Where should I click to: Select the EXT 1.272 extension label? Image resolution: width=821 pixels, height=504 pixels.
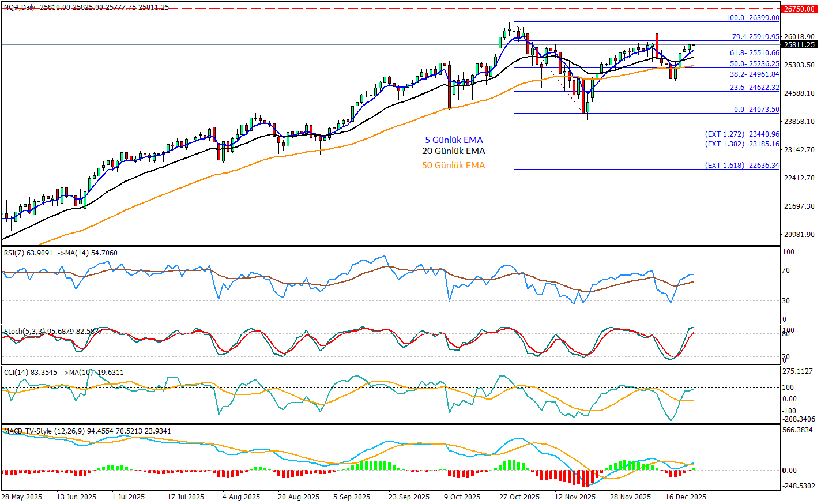(x=742, y=134)
